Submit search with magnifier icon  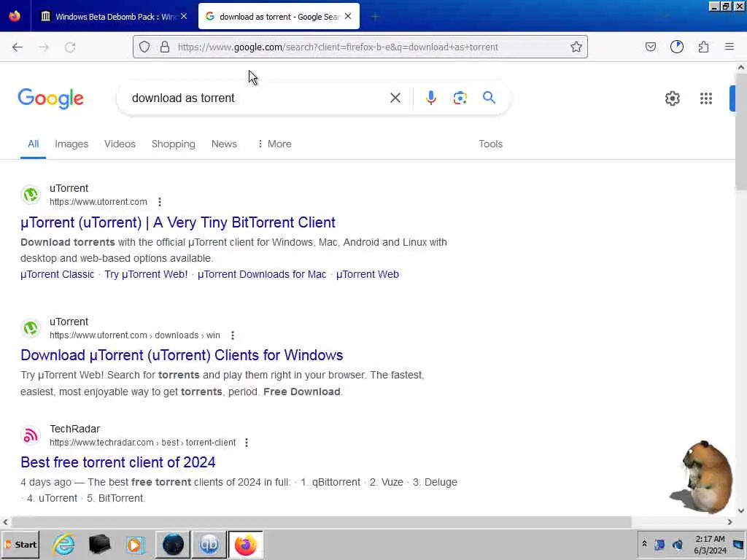(489, 98)
